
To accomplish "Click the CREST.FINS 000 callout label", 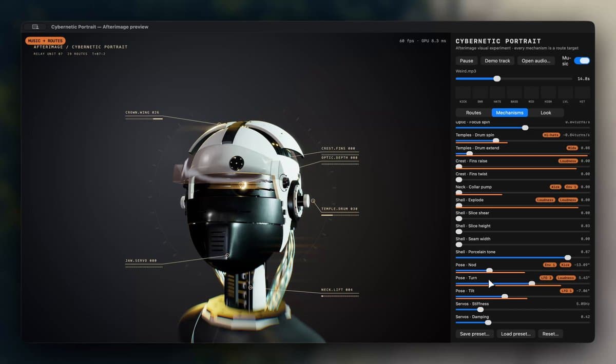I will coord(339,149).
